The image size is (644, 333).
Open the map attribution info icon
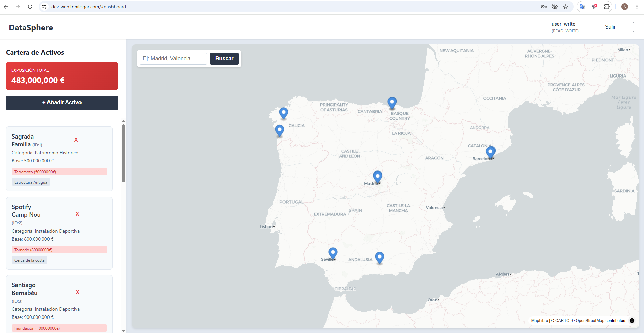pyautogui.click(x=632, y=321)
